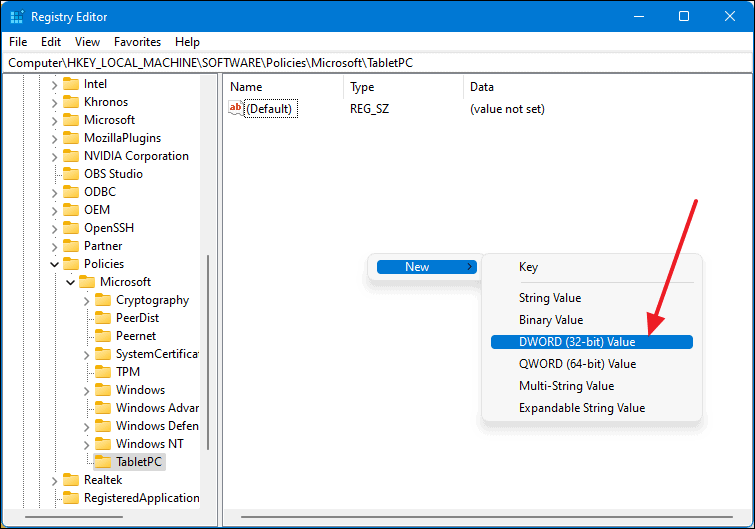Click the TabletPC folder icon

tap(103, 462)
